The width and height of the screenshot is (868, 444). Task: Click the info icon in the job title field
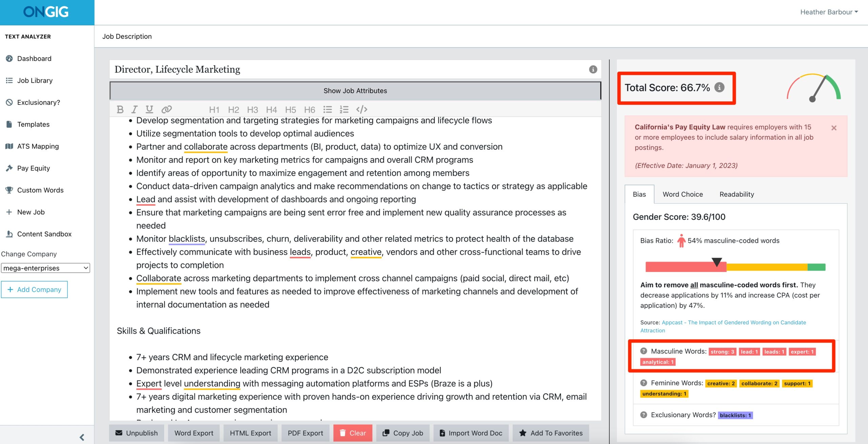point(593,69)
